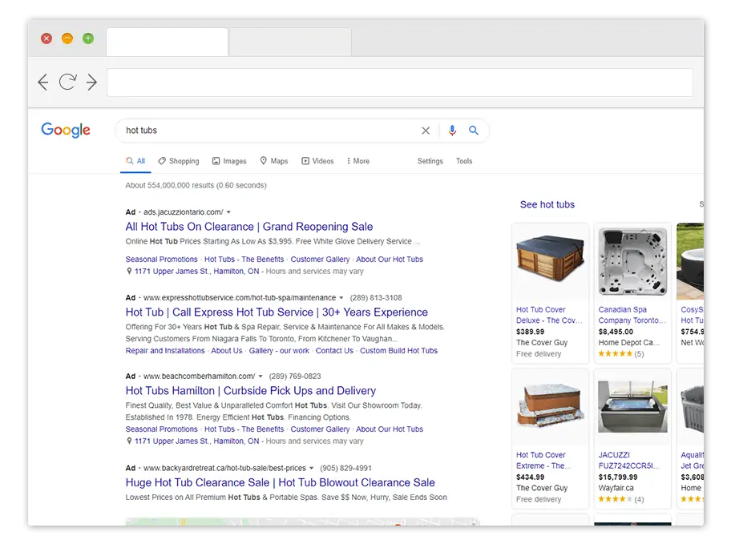The width and height of the screenshot is (731, 560).
Task: Expand dropdown arrow beside backyardretreat.ca URL
Action: pos(312,468)
